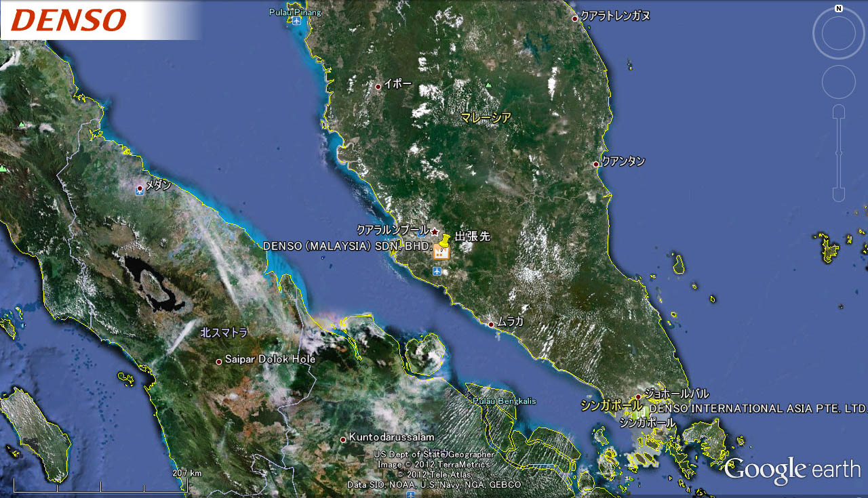Screen dimensions: 868x498
Task: Click the airport icon south of Kuala Lumpur
Action: [x=437, y=271]
